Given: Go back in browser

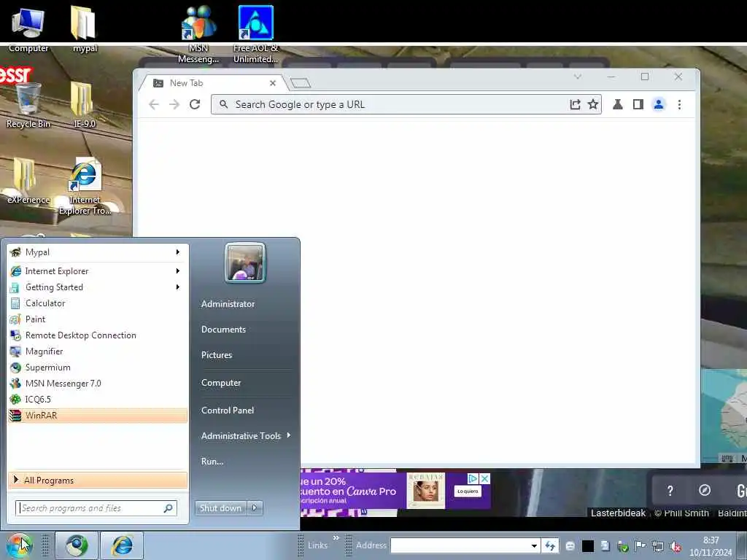Looking at the screenshot, I should (153, 104).
